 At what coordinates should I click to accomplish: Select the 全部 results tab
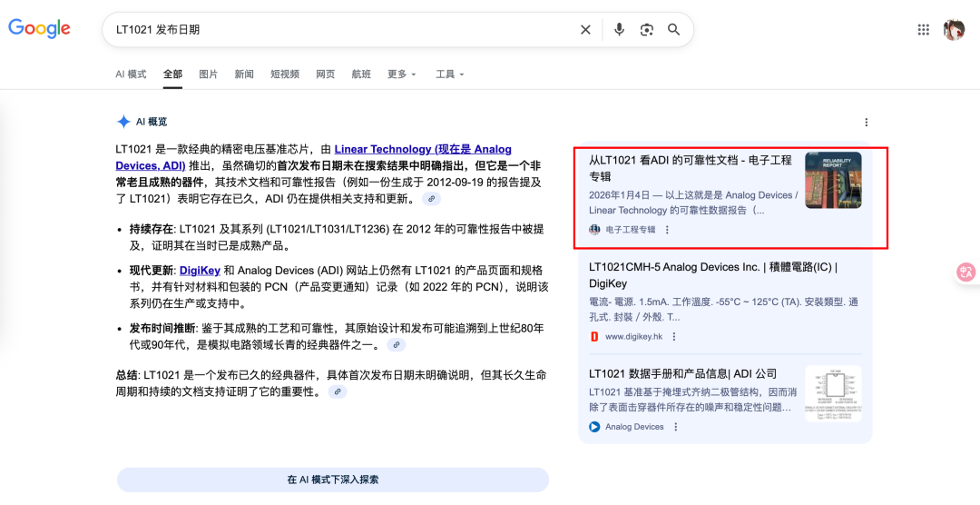[x=172, y=74]
